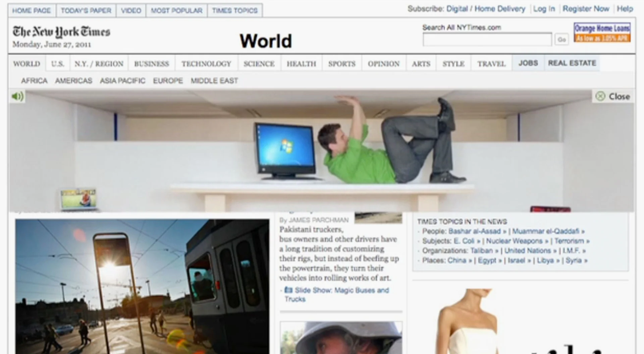Open the United Nations organization link
The image size is (644, 354).
tap(531, 251)
